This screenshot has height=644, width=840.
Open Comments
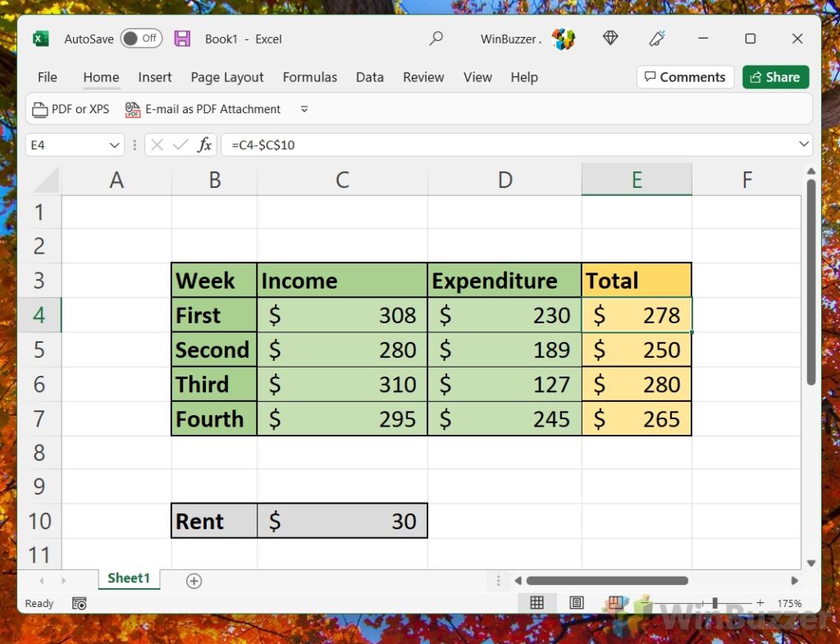point(685,76)
